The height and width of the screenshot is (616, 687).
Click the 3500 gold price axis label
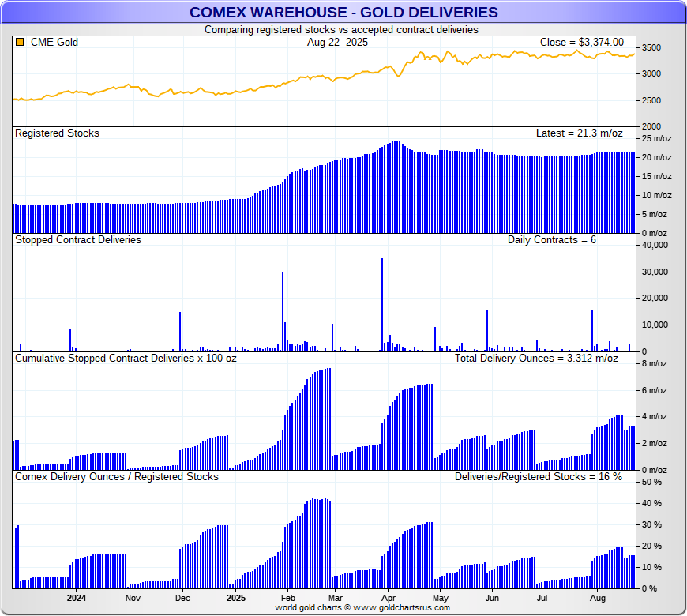point(652,47)
